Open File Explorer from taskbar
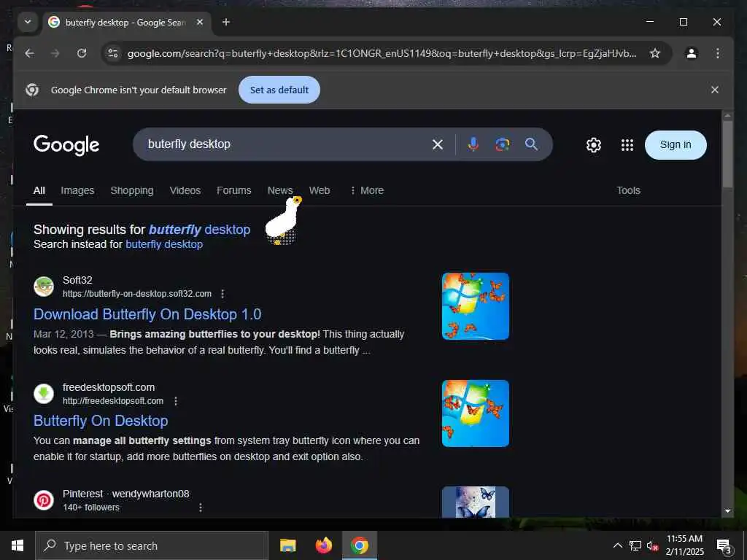 (x=287, y=545)
